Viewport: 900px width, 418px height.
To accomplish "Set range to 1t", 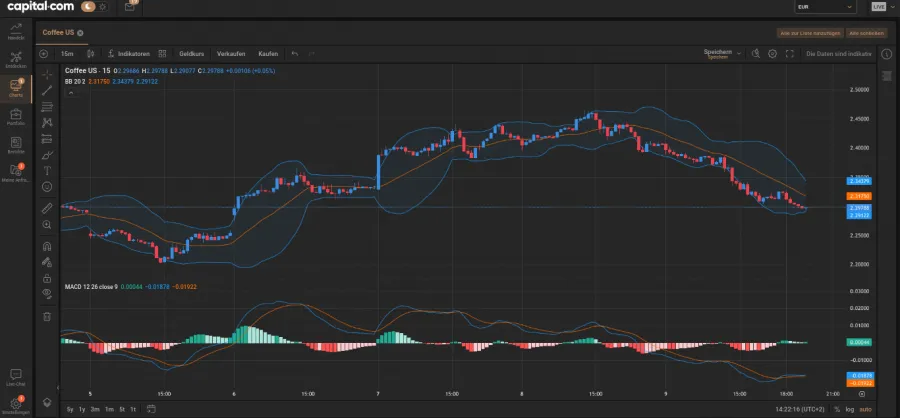I will click(133, 409).
